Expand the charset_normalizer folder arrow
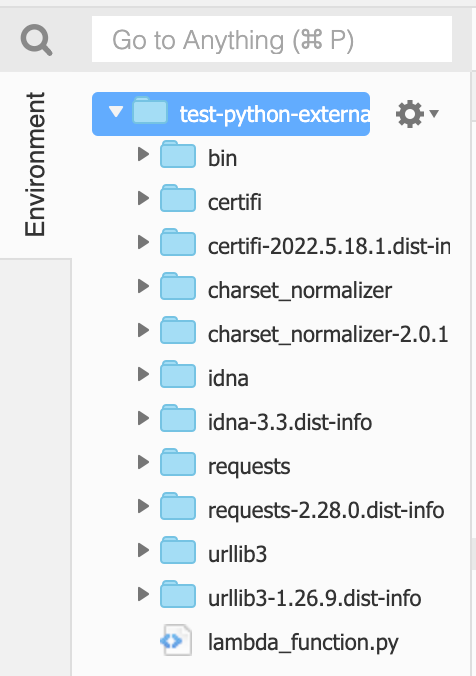 point(143,286)
